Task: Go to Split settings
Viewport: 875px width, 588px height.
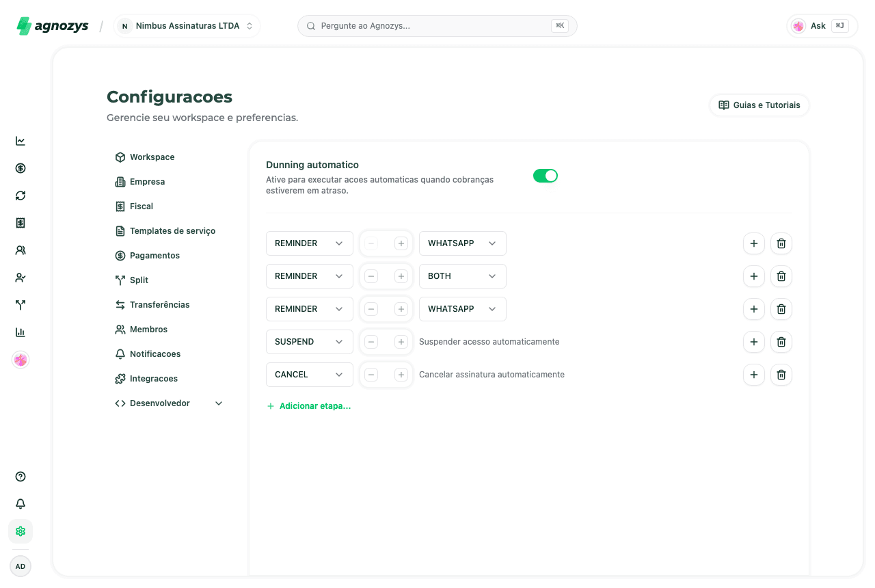Action: click(169, 280)
